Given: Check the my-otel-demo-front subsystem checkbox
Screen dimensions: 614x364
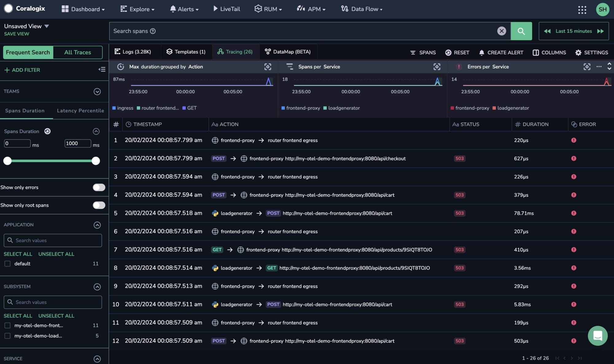Looking at the screenshot, I should pos(7,325).
